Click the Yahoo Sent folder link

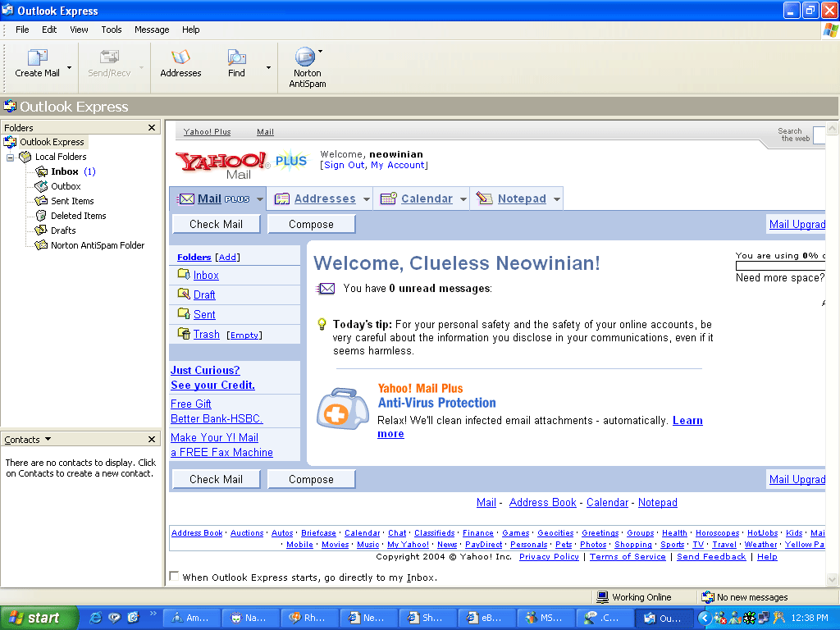[204, 314]
